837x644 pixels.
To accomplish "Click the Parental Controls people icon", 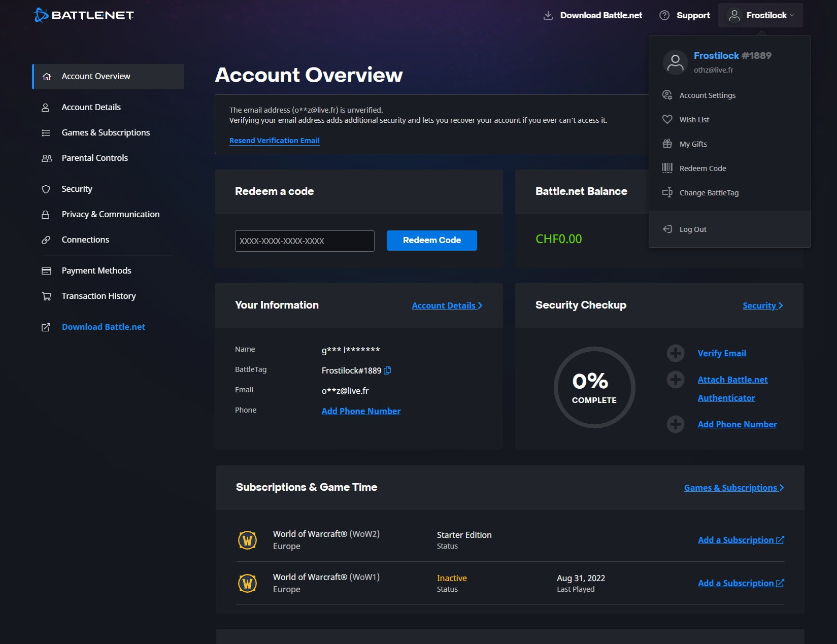I will [x=47, y=158].
